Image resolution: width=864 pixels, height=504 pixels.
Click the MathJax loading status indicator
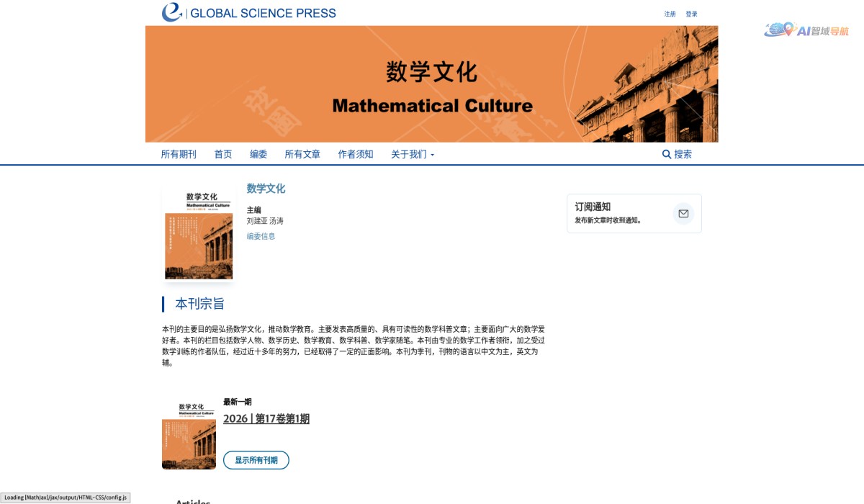65,497
